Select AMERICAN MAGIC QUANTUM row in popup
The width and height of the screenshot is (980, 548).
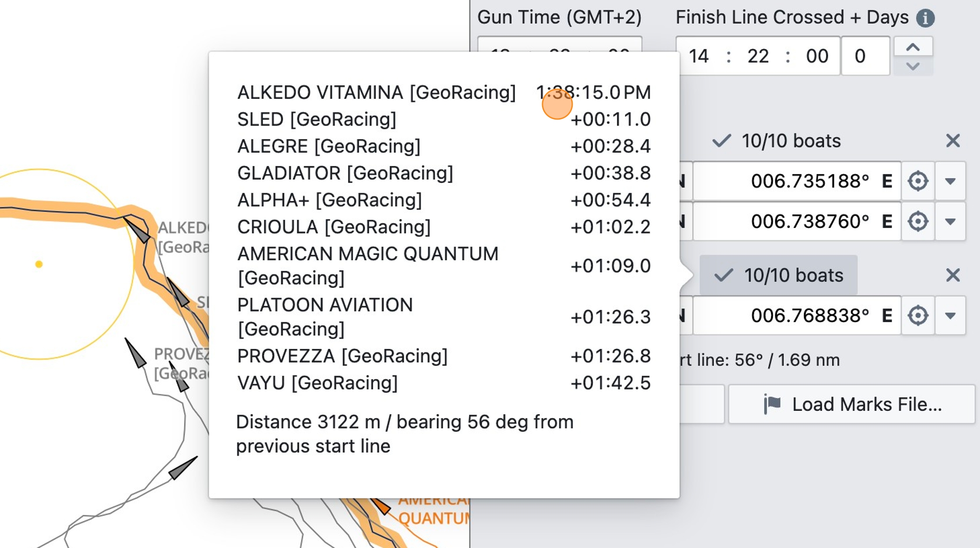tap(444, 266)
